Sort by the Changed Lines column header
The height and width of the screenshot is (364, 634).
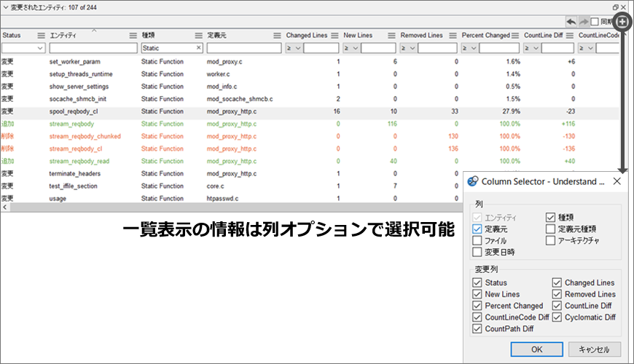pyautogui.click(x=307, y=36)
